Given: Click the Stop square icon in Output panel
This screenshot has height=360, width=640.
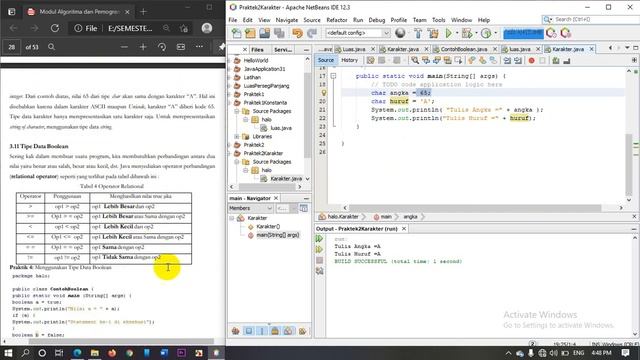Looking at the screenshot, I should [x=319, y=260].
